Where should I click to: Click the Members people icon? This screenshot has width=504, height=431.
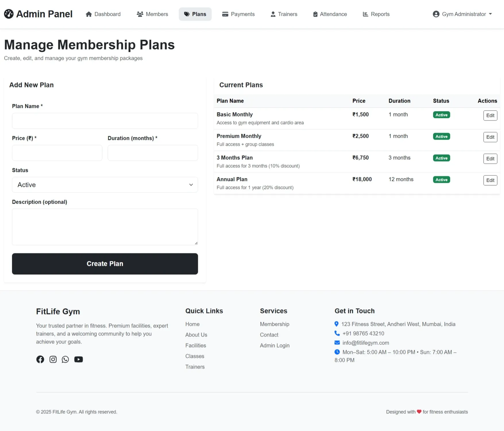coord(140,14)
